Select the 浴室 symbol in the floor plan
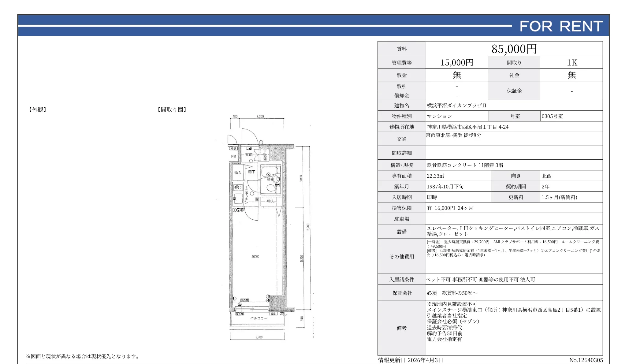This screenshot has height=364, width=629. pyautogui.click(x=270, y=180)
